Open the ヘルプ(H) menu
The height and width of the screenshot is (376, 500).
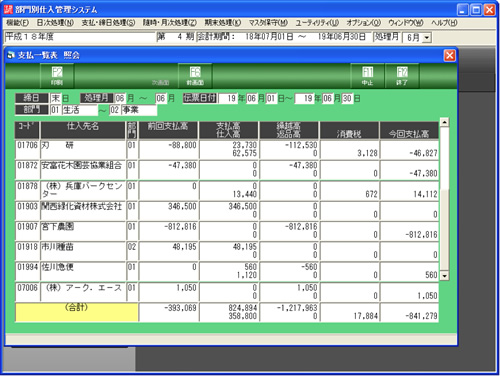(x=444, y=23)
